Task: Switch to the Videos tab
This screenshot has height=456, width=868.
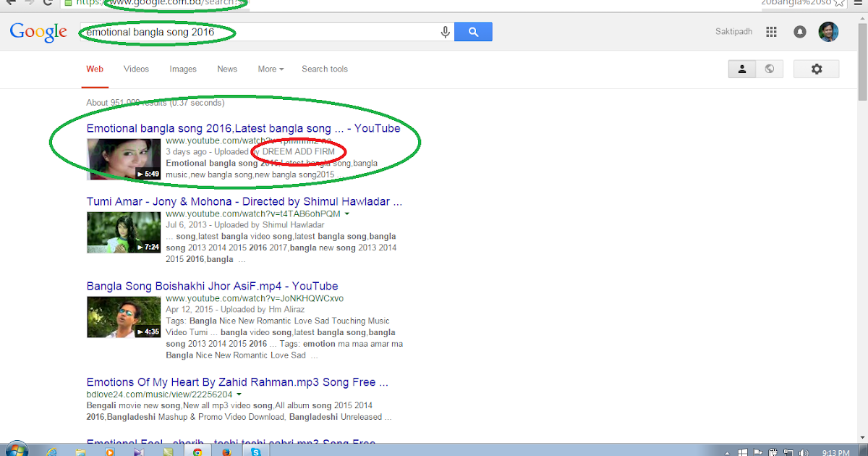Action: [136, 69]
